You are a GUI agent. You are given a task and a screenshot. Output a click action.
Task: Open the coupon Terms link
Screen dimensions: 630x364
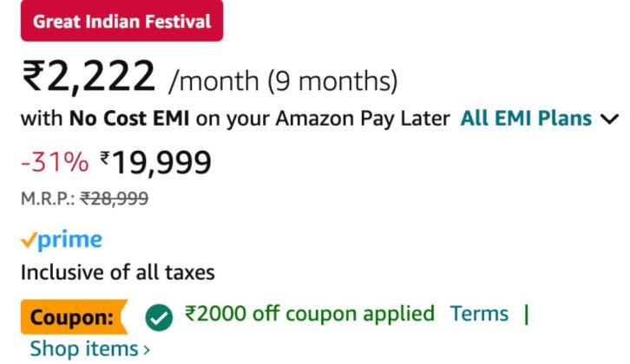click(479, 314)
